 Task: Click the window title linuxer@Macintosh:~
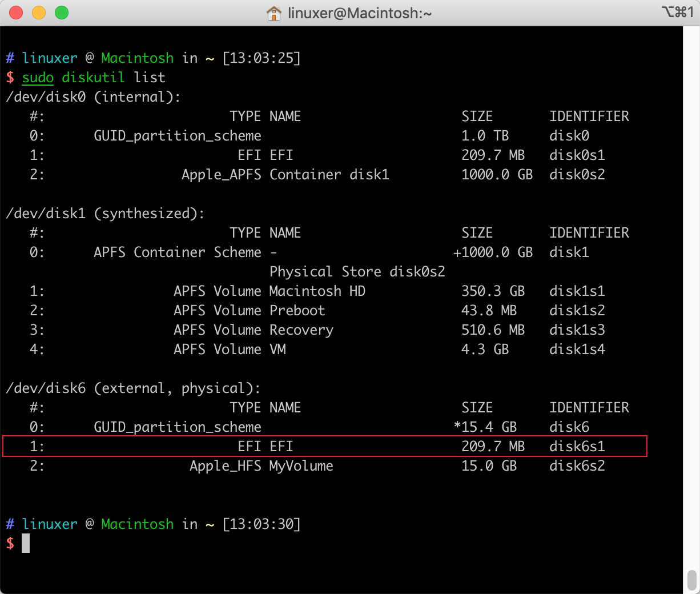359,13
